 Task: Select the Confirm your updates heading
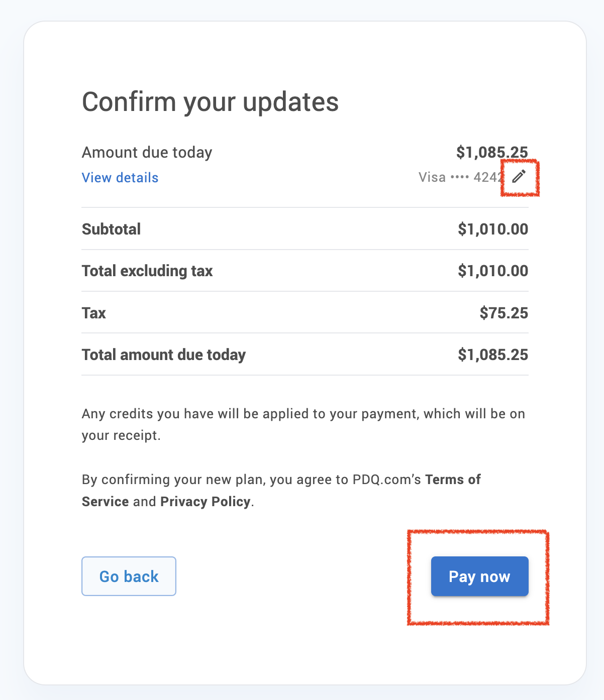(x=211, y=102)
